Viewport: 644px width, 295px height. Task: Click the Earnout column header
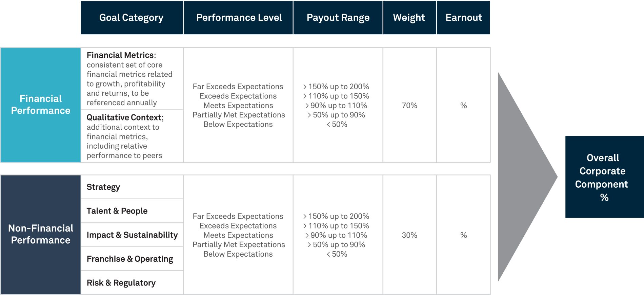click(463, 18)
